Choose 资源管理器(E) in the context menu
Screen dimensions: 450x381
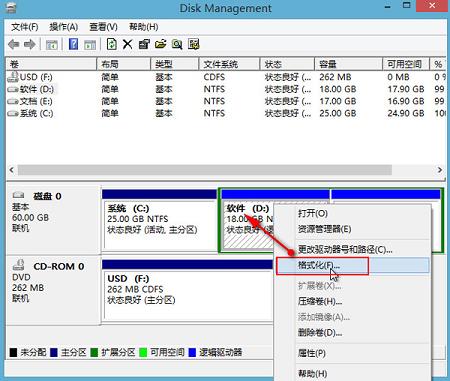pos(352,229)
